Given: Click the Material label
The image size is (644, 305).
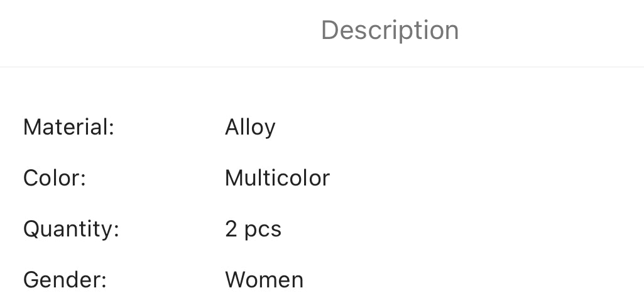Looking at the screenshot, I should pos(68,127).
